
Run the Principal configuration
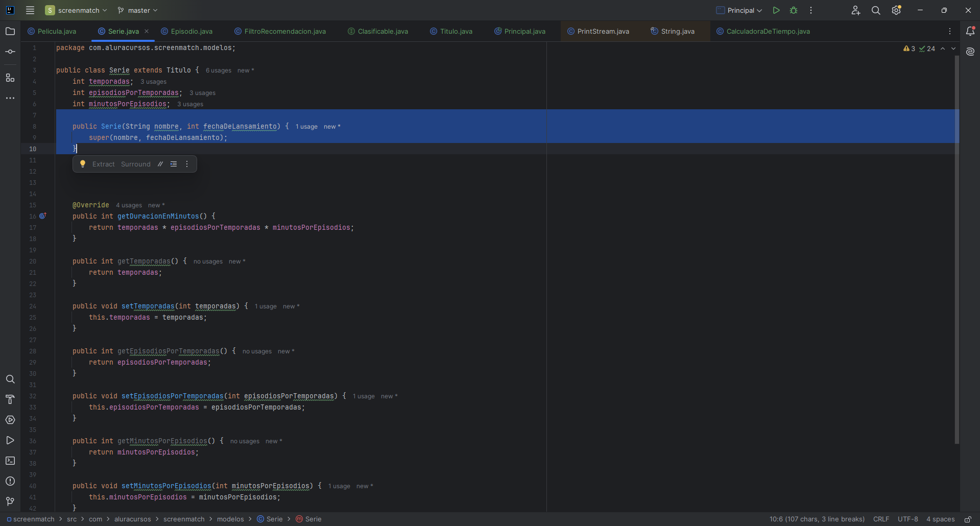coord(776,10)
